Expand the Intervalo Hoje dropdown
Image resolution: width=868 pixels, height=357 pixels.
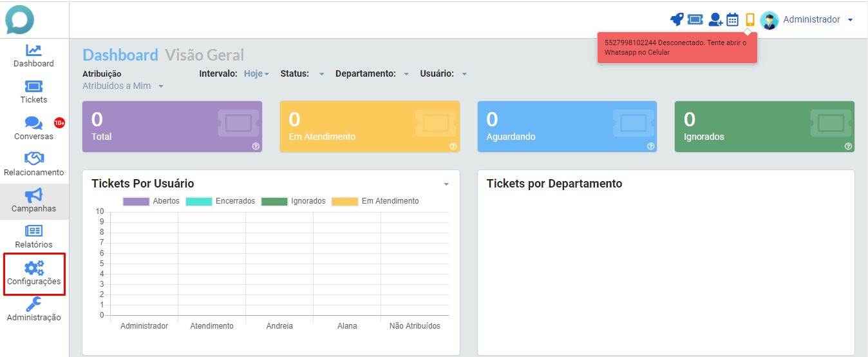tap(256, 73)
